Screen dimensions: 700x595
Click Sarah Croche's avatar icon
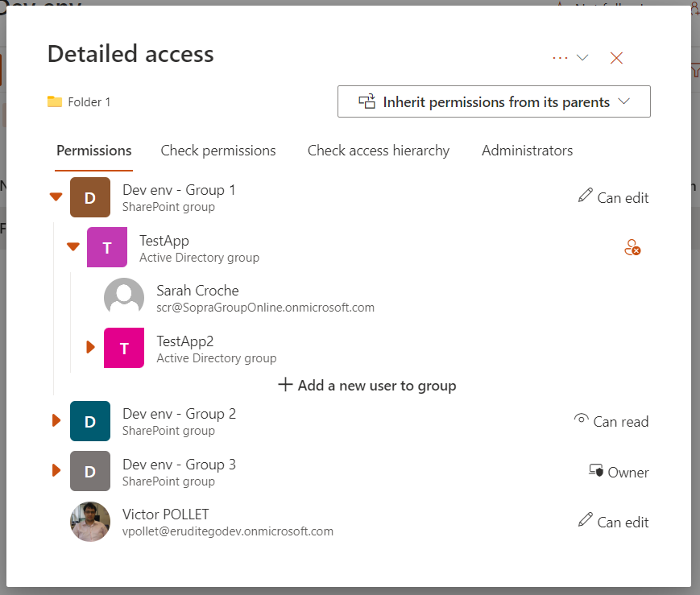(124, 298)
